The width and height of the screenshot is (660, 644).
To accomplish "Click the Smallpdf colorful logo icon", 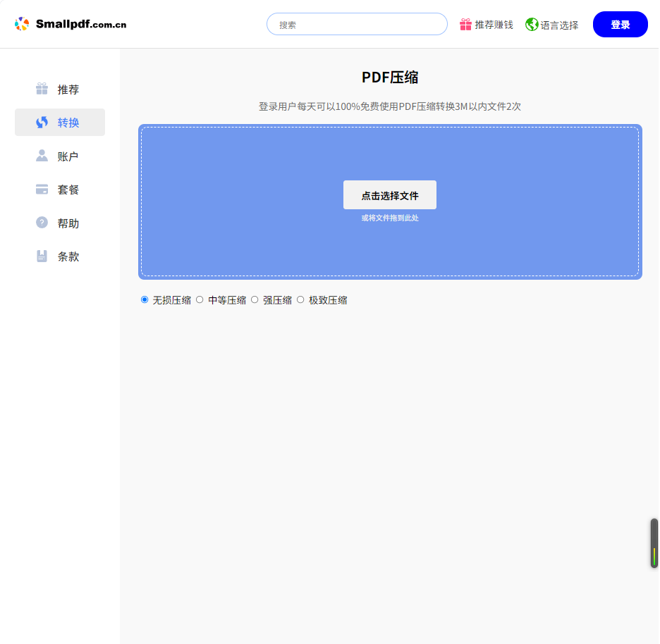I will click(22, 24).
